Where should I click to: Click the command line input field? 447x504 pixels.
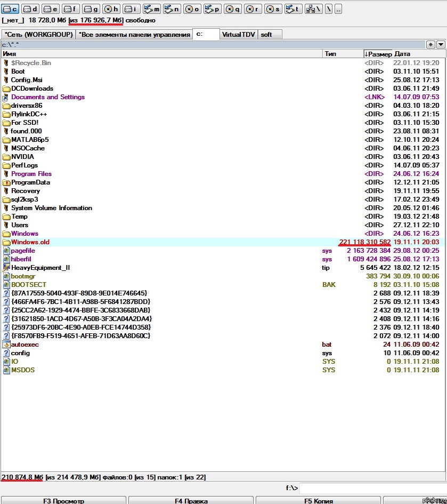(372, 488)
